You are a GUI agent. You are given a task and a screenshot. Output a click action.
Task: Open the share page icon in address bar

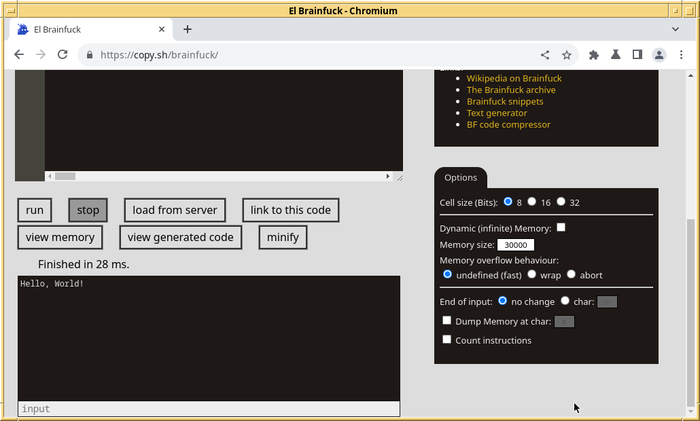[545, 55]
